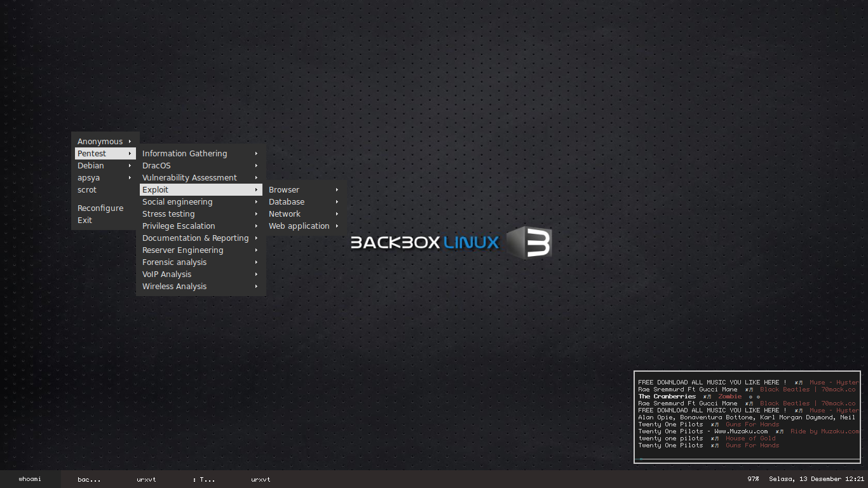The width and height of the screenshot is (868, 488).
Task: Select the Social engineering category
Action: point(177,201)
